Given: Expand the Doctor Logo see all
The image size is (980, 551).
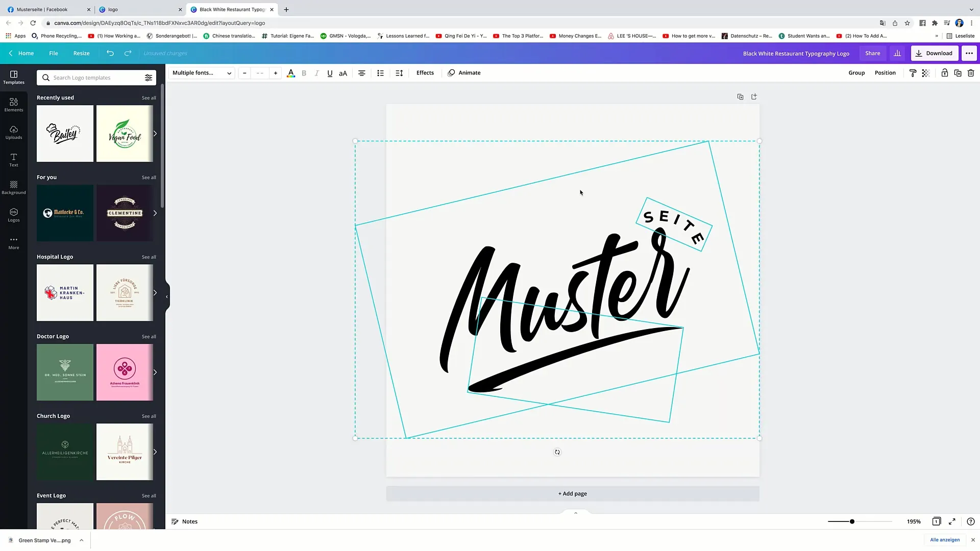Looking at the screenshot, I should coord(149,336).
